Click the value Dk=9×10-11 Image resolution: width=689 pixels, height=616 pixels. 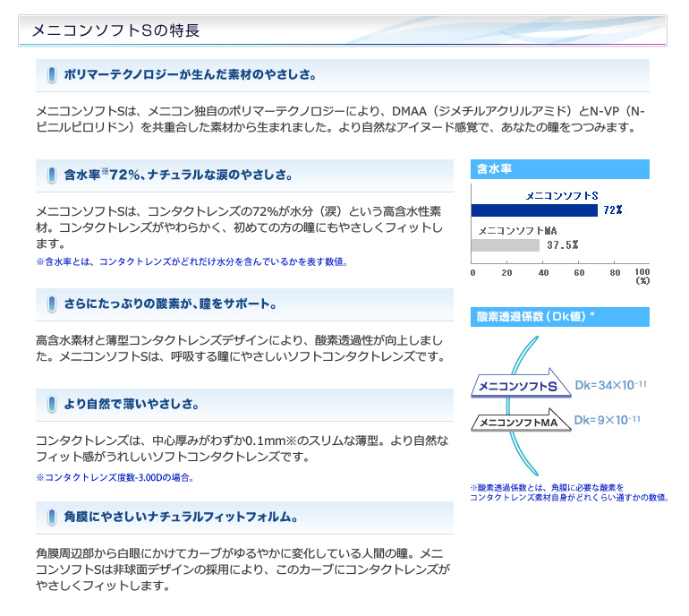(608, 420)
